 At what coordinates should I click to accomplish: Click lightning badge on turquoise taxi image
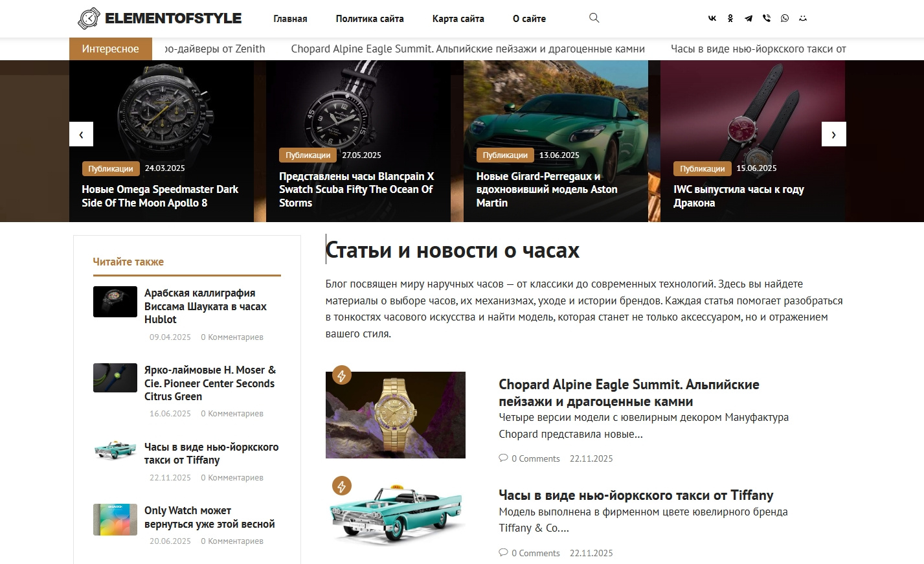(x=342, y=486)
